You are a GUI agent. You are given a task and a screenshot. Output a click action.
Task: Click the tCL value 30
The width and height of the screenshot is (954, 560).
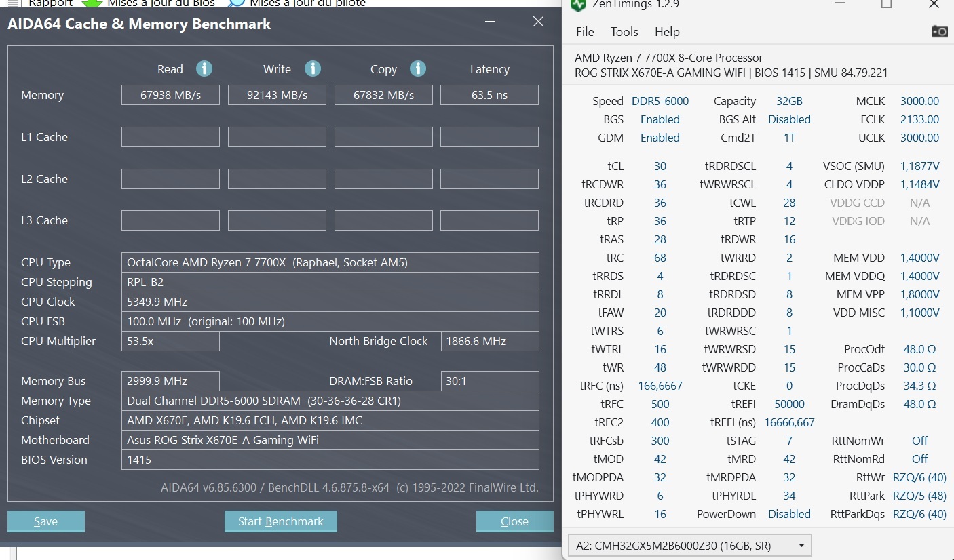(660, 166)
